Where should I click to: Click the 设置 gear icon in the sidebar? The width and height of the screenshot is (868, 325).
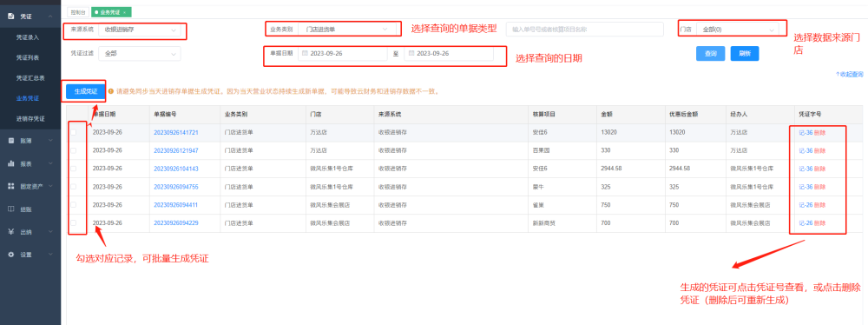pyautogui.click(x=11, y=255)
